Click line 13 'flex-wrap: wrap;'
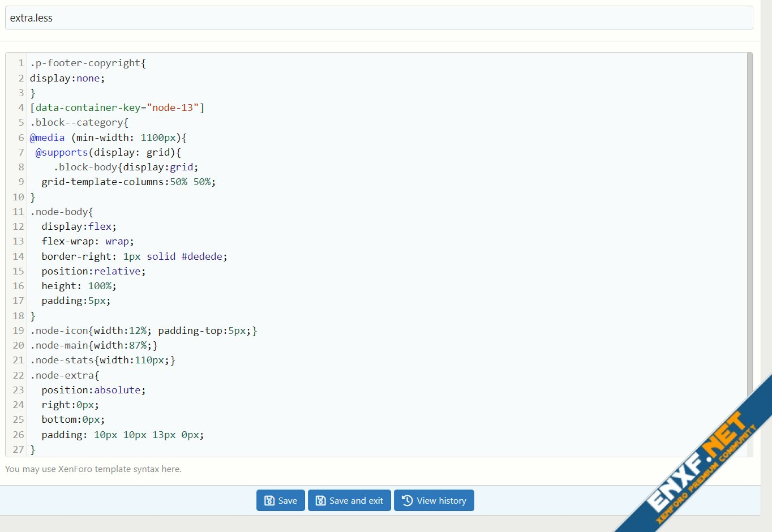772x532 pixels. (x=88, y=241)
